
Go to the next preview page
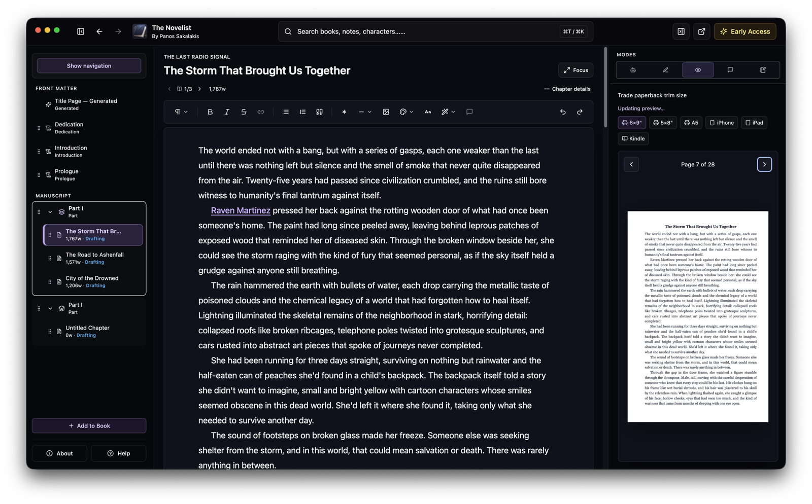tap(764, 164)
